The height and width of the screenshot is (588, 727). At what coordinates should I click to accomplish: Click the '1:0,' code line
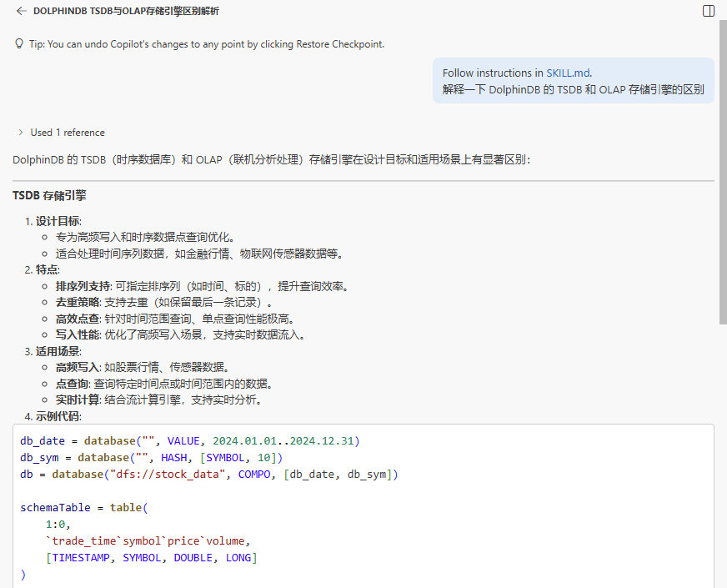click(x=58, y=525)
